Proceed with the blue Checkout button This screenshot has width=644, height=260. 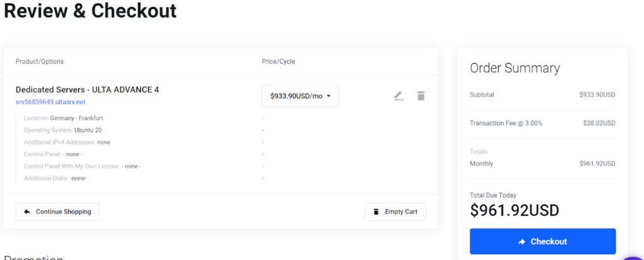542,242
